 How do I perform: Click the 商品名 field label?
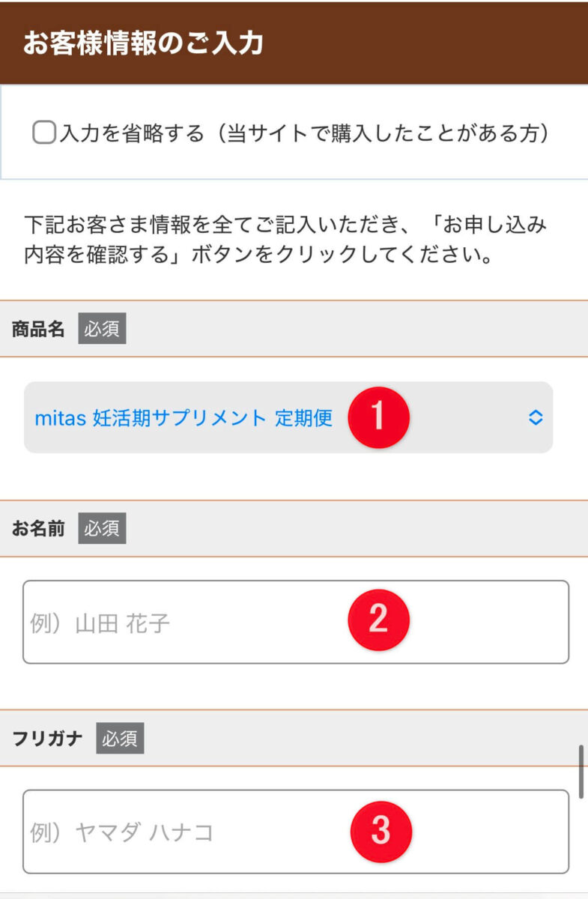39,329
